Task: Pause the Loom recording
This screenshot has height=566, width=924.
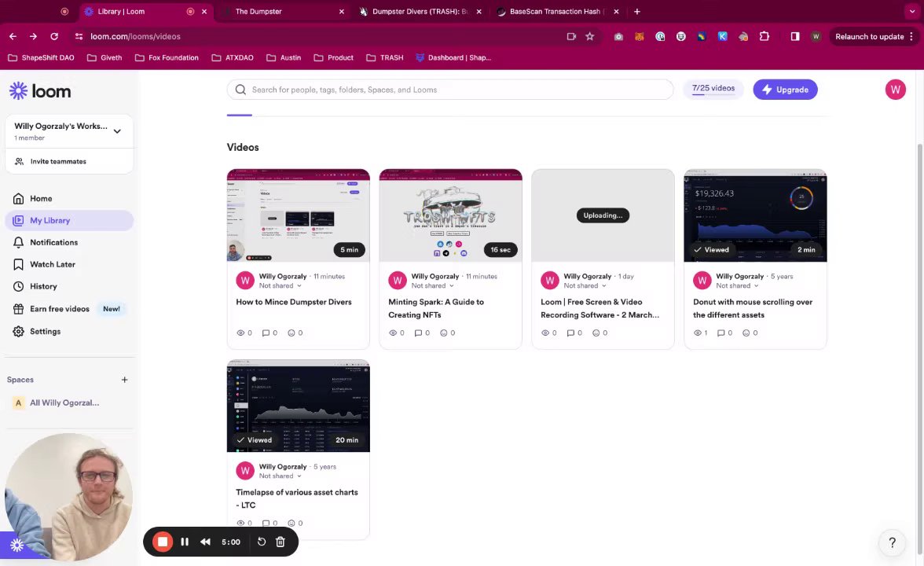Action: 185,542
